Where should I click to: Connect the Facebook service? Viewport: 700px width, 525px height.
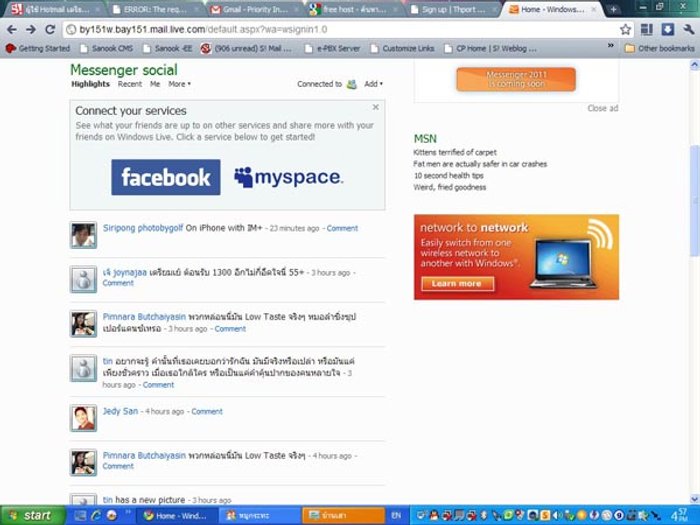point(166,177)
